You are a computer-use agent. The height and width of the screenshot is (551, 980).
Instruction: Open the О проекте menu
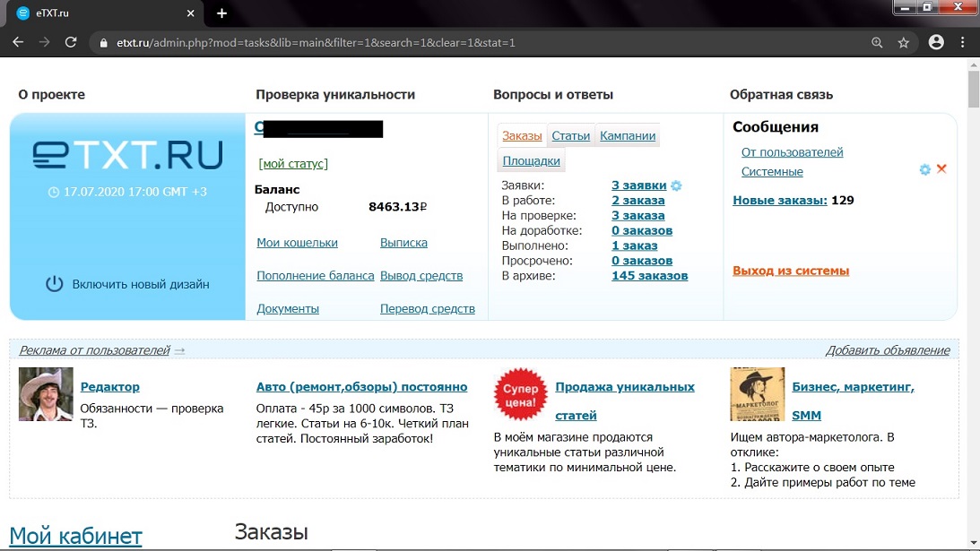pos(51,94)
